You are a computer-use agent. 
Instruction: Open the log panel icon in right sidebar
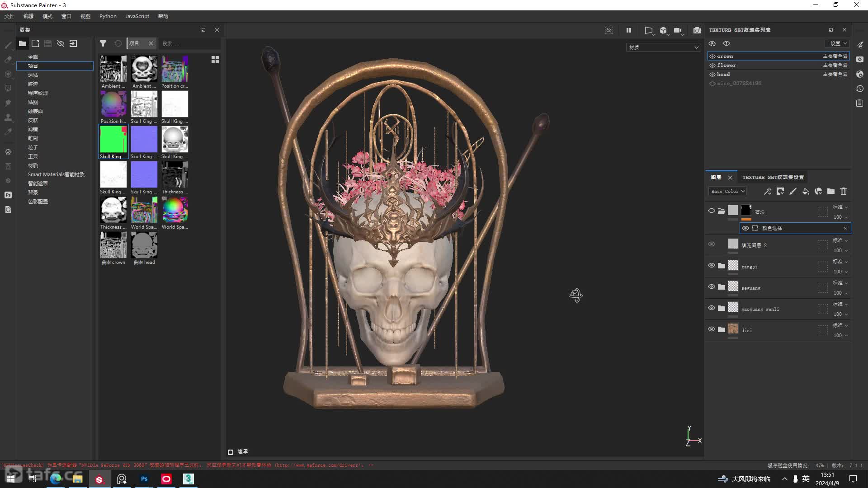click(x=860, y=103)
